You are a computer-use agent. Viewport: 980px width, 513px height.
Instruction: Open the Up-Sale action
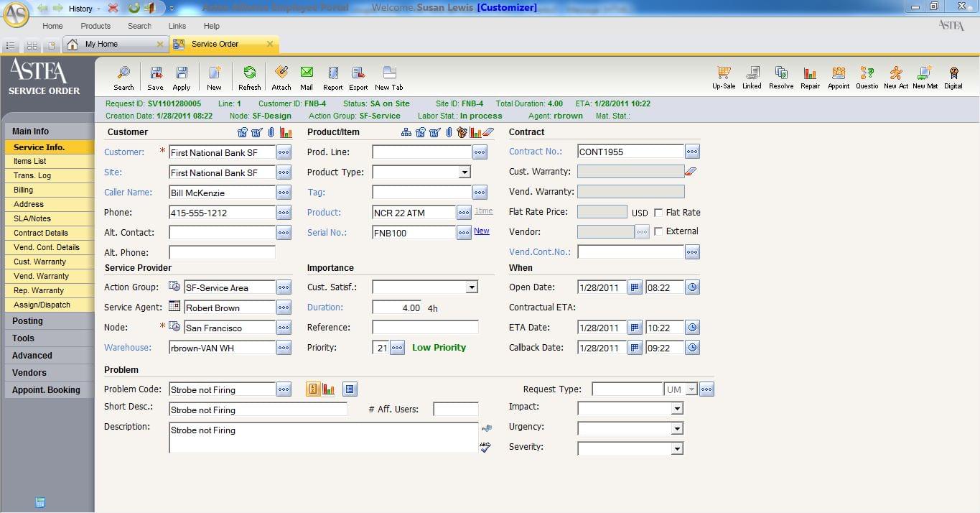[x=724, y=74]
